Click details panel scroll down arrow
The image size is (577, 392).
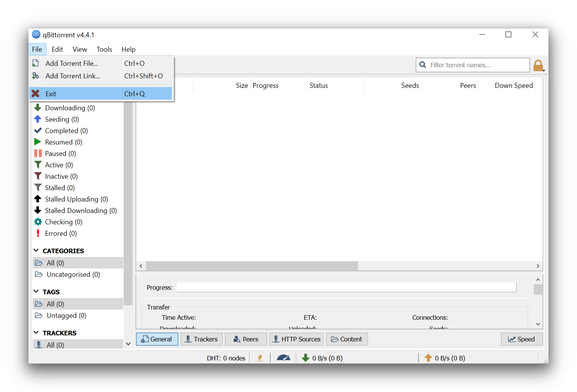click(x=538, y=324)
